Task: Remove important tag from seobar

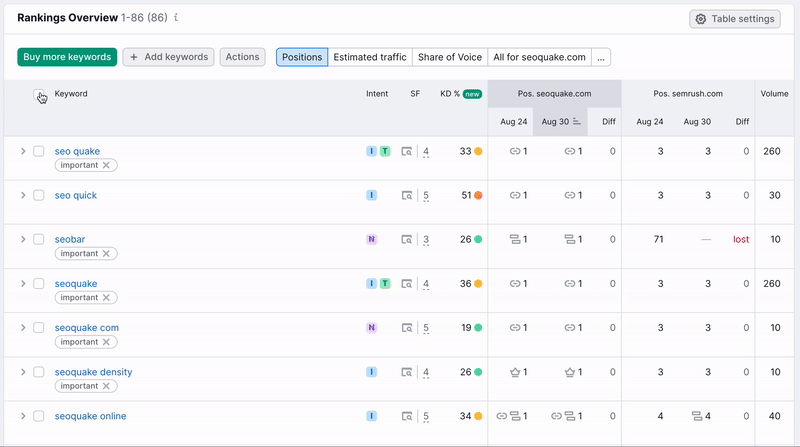Action: [106, 254]
